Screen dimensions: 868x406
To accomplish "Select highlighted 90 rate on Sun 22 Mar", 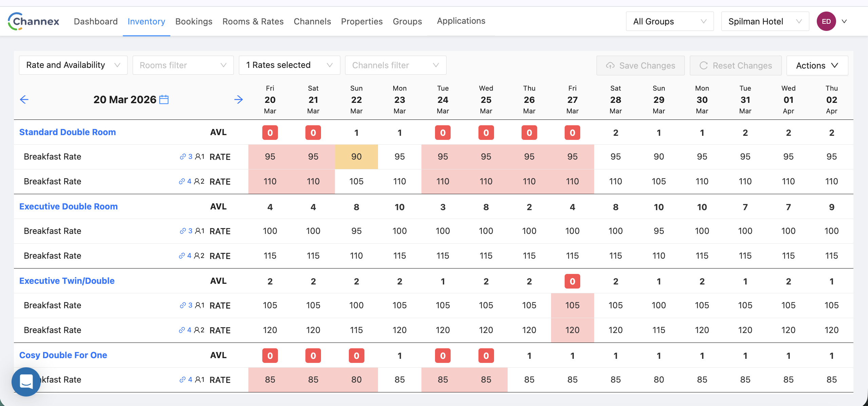I will [x=356, y=156].
